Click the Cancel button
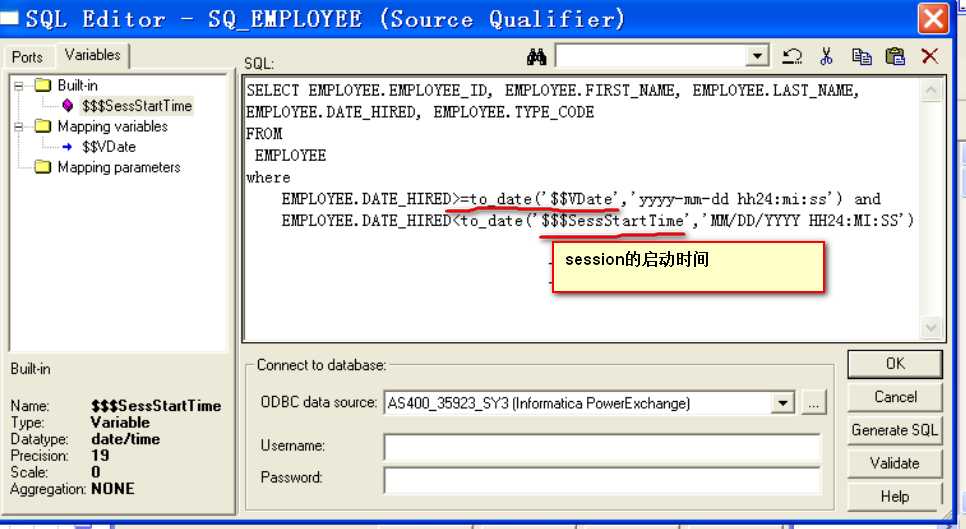966x529 pixels. 895,397
